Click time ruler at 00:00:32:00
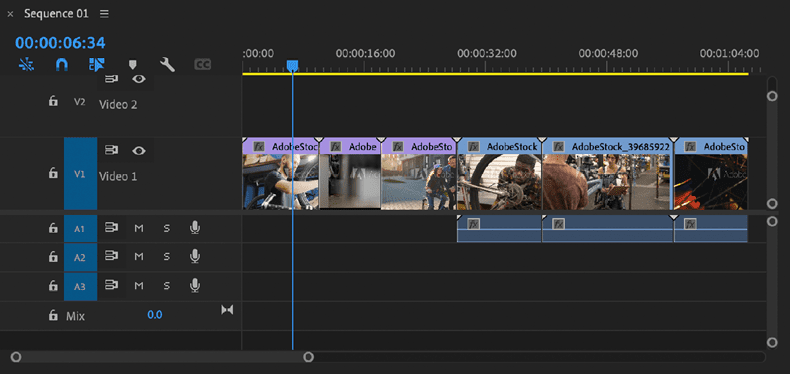This screenshot has height=374, width=800. coord(487,54)
